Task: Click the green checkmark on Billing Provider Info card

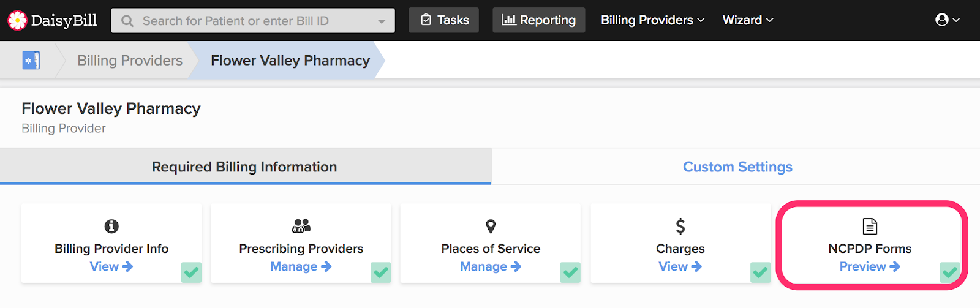Action: [192, 272]
